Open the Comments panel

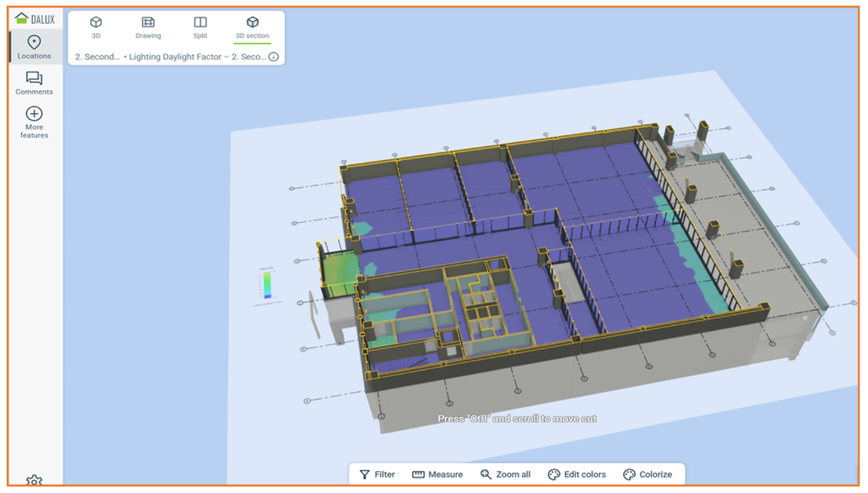click(x=34, y=83)
